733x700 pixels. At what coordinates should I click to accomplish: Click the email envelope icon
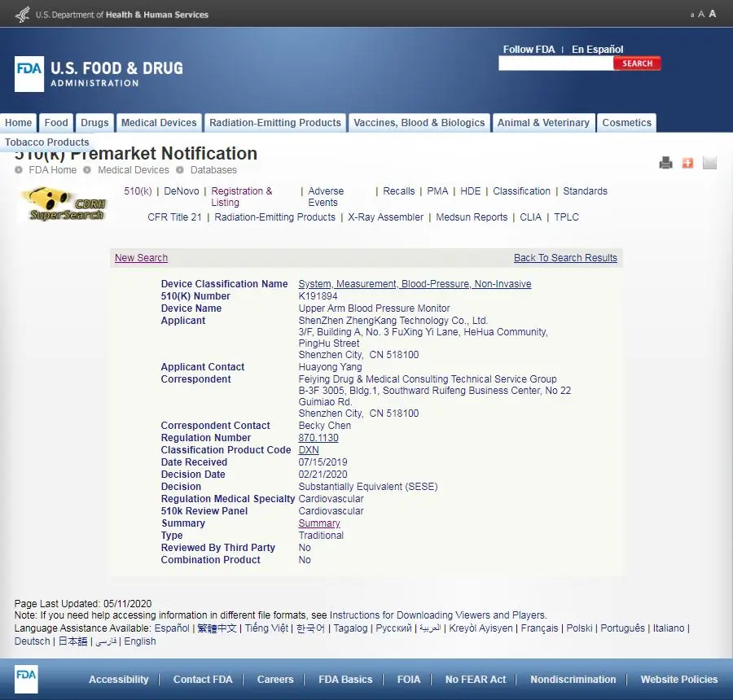tap(709, 163)
